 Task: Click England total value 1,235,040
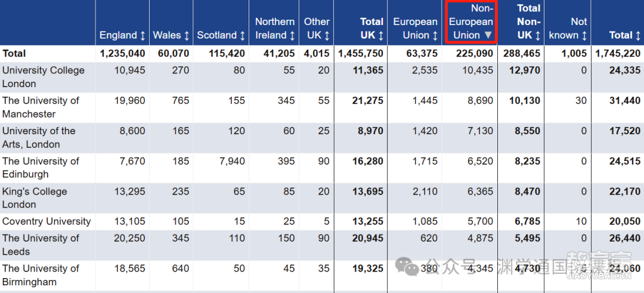[122, 54]
